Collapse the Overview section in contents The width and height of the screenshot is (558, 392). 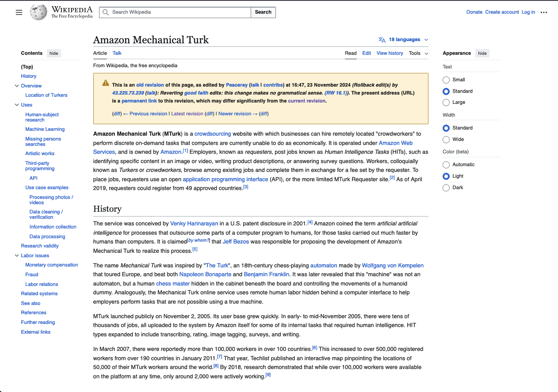point(17,86)
